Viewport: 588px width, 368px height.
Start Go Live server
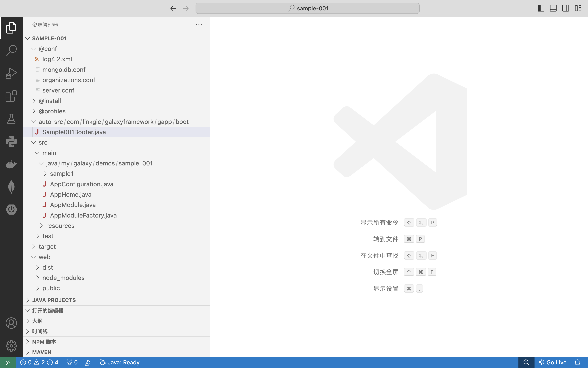(x=553, y=362)
